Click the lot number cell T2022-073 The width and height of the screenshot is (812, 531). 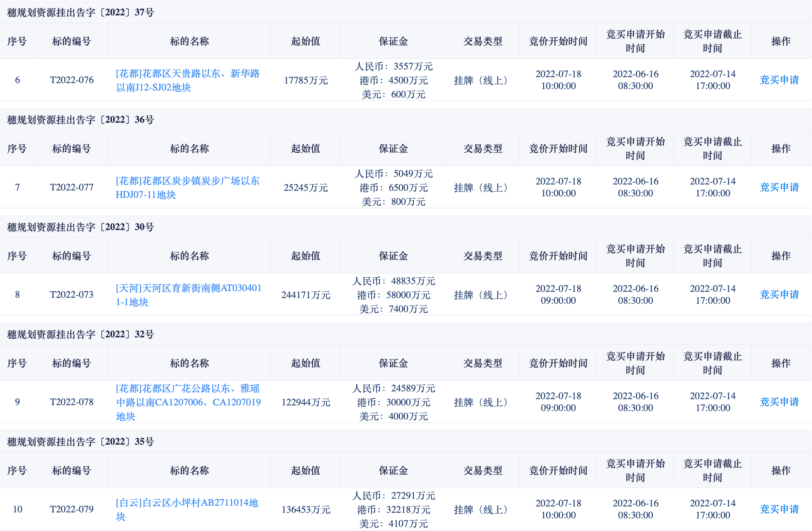point(72,295)
